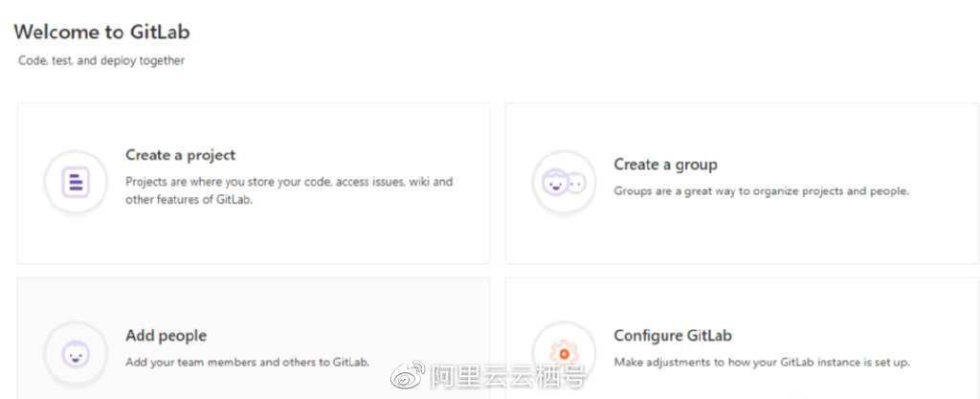
Task: Click text 'Code, test, and deploy together'
Action: coord(101,60)
